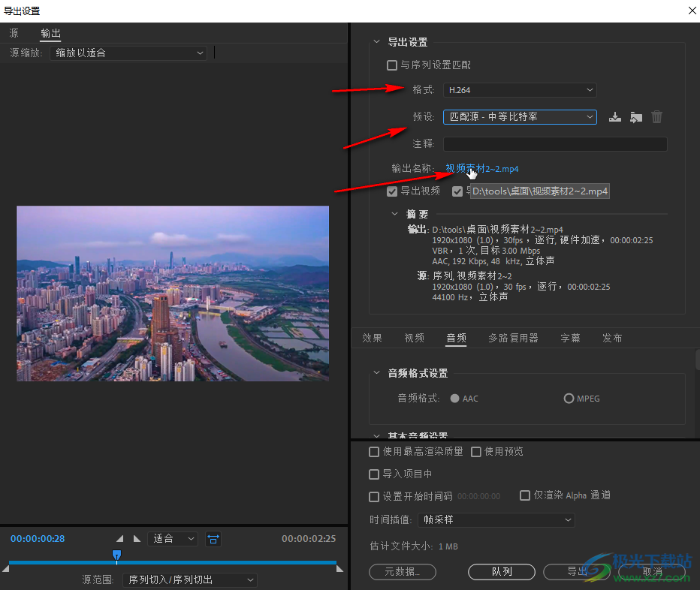Screen dimensions: 700x590
Task: Open the 时间插值 帧采样 dropdown
Action: pyautogui.click(x=496, y=520)
